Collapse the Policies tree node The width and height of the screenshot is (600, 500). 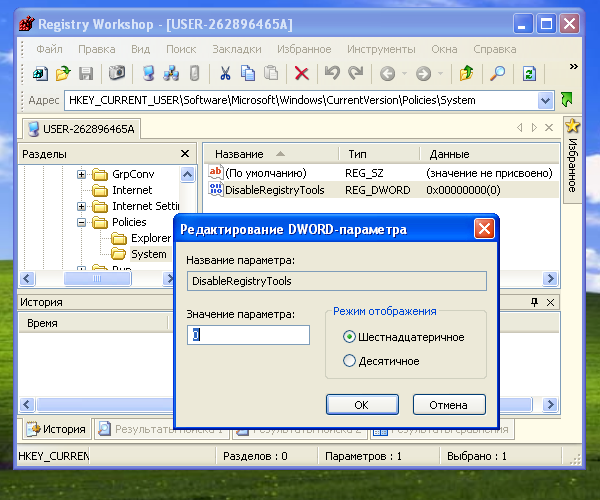81,222
